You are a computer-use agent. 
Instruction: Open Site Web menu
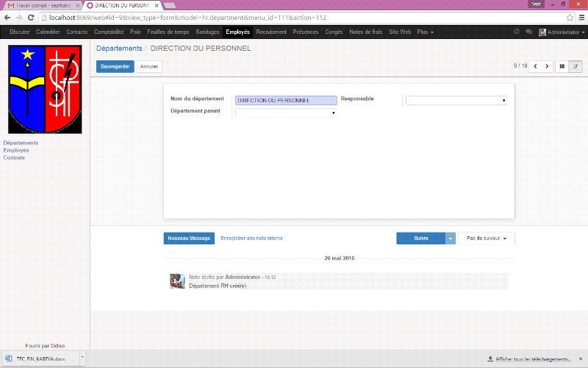(x=400, y=32)
